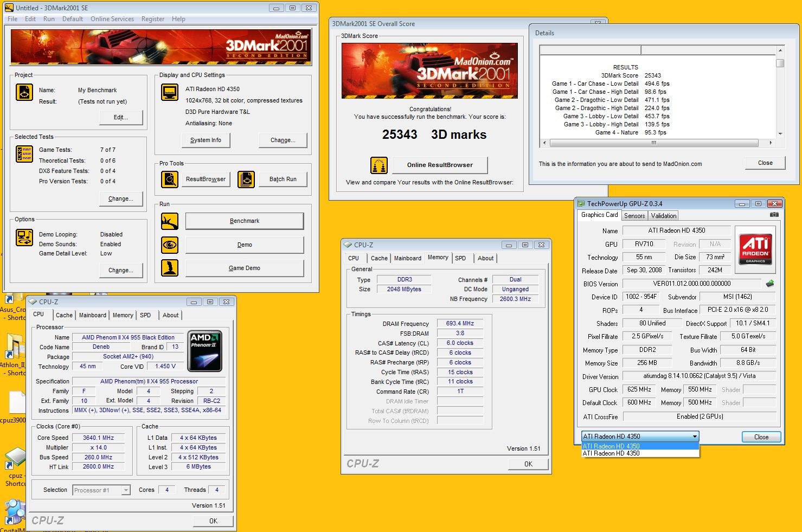Switch to Cache tab in left CPU-Z window
802x532 pixels.
[x=64, y=315]
